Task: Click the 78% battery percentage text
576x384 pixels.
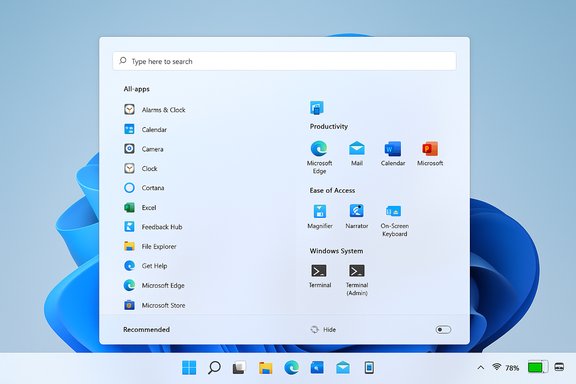Action: coord(512,368)
